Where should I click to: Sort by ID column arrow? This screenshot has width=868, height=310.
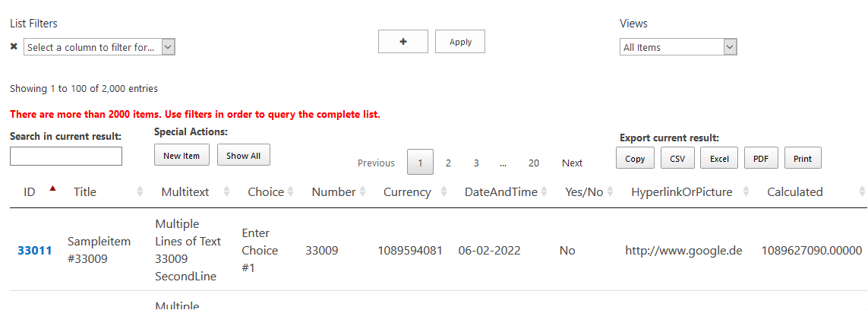(x=52, y=190)
